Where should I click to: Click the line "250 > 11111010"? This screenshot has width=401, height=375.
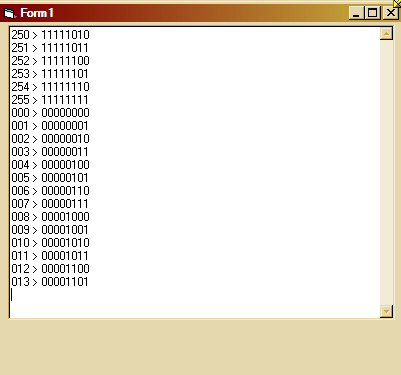[50, 35]
